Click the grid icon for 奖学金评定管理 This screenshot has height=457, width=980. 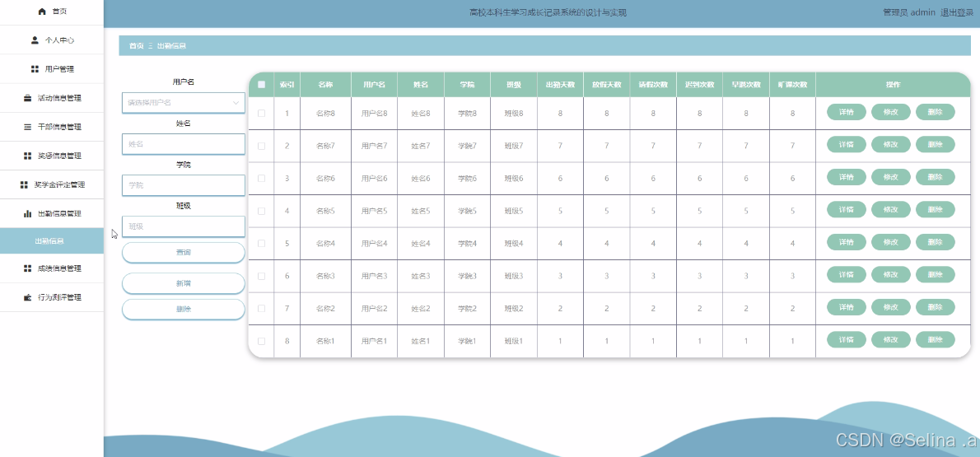tap(24, 184)
